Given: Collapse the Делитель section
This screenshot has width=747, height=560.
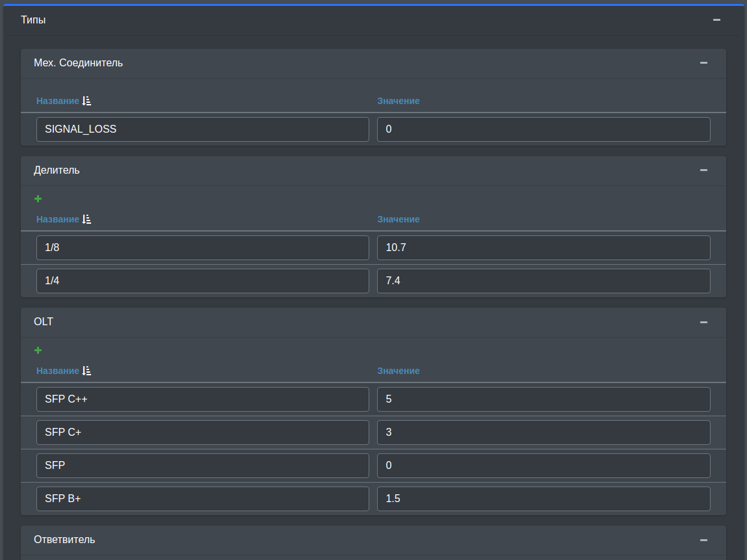Looking at the screenshot, I should 703,170.
